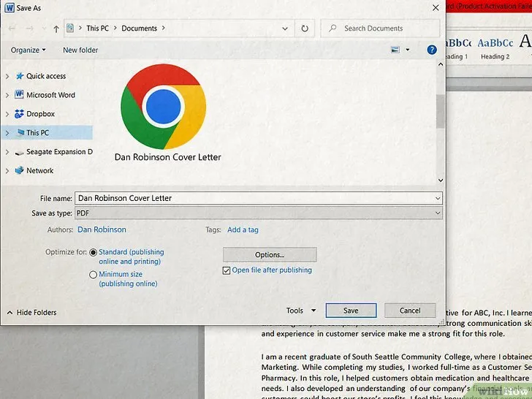Select Microsoft Word icon in sidebar
The width and height of the screenshot is (532, 399).
click(x=19, y=95)
